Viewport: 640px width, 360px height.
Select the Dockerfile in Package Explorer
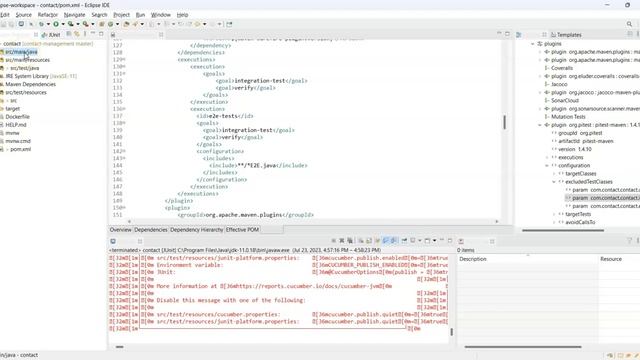(18, 117)
